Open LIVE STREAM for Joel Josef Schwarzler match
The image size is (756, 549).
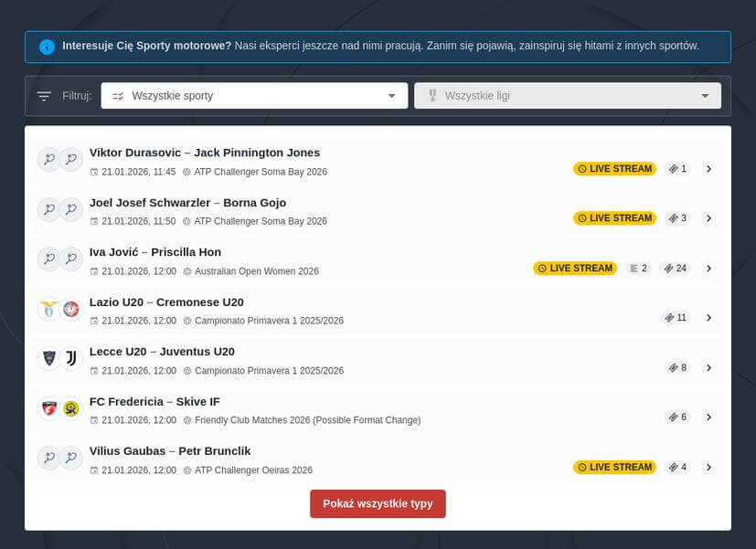click(614, 218)
